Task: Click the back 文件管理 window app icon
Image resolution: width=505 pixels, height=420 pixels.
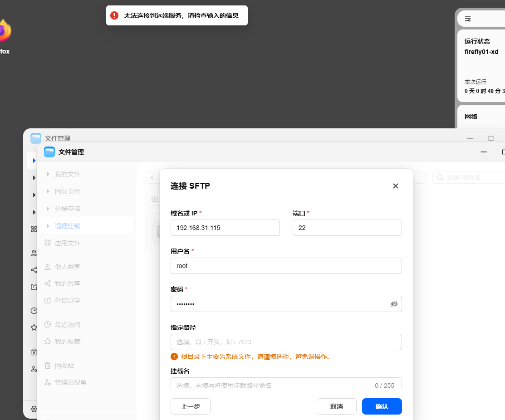Action: pos(36,138)
